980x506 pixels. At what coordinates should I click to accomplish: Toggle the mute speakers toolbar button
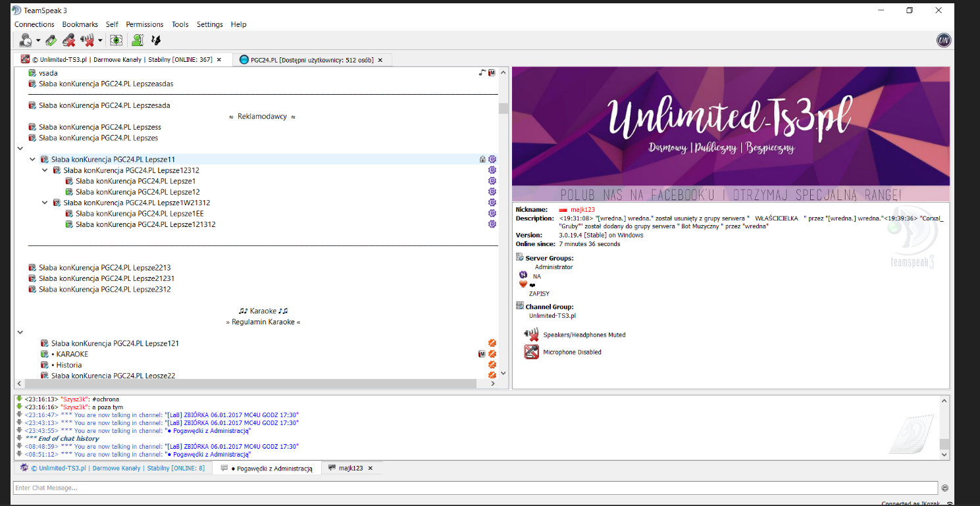click(87, 40)
